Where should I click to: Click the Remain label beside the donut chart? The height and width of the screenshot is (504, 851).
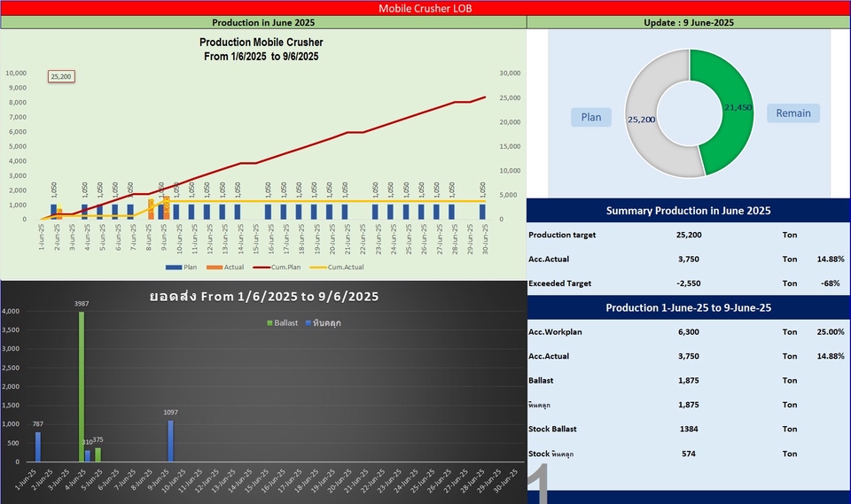792,113
